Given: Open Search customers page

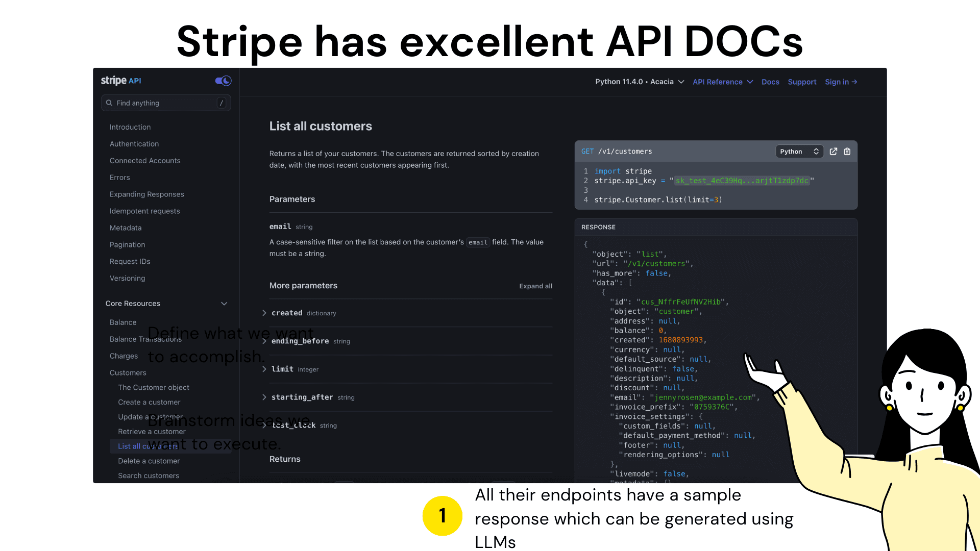Looking at the screenshot, I should (x=149, y=476).
